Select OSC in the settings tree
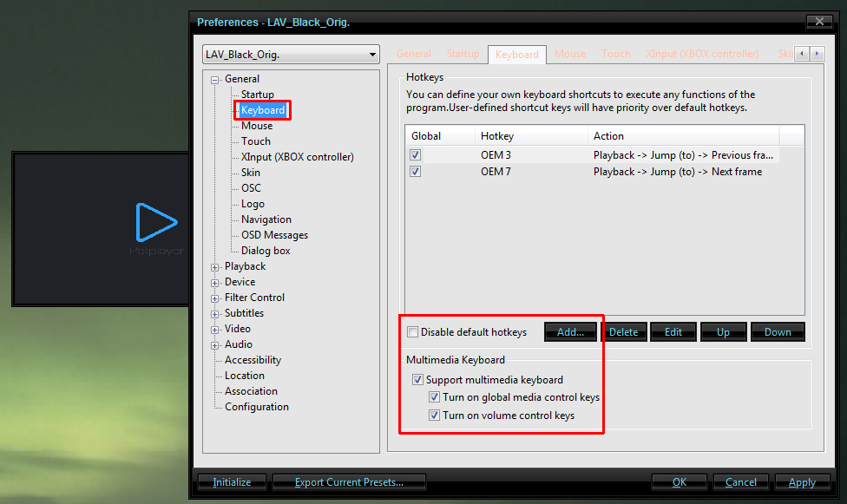The width and height of the screenshot is (847, 504). (251, 188)
